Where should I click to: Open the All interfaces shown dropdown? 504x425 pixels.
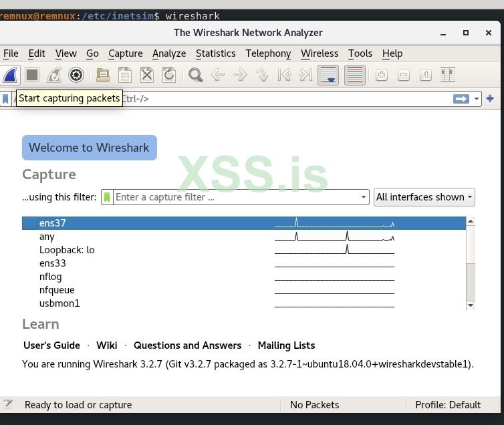coord(424,197)
